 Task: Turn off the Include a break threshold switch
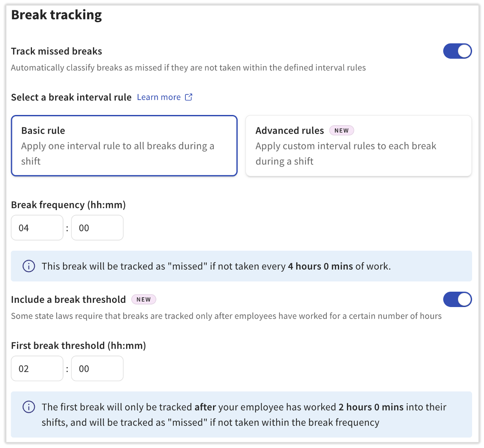click(457, 299)
